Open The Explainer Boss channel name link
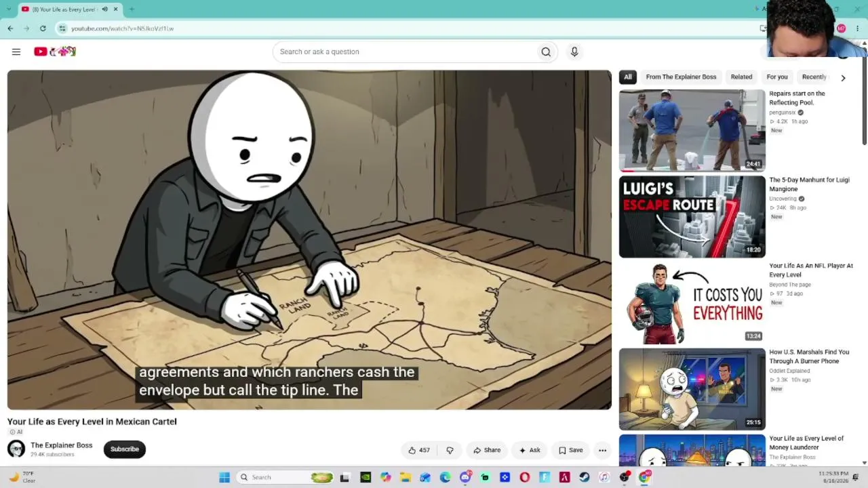 pyautogui.click(x=62, y=445)
